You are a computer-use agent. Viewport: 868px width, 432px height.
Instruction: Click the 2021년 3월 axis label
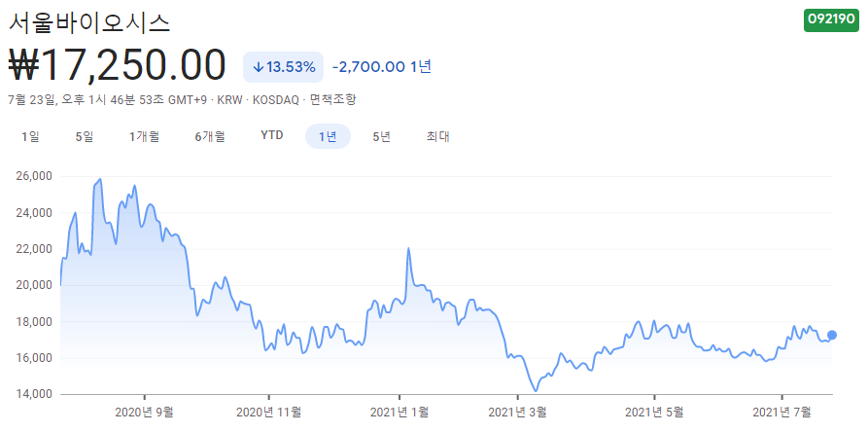click(518, 412)
